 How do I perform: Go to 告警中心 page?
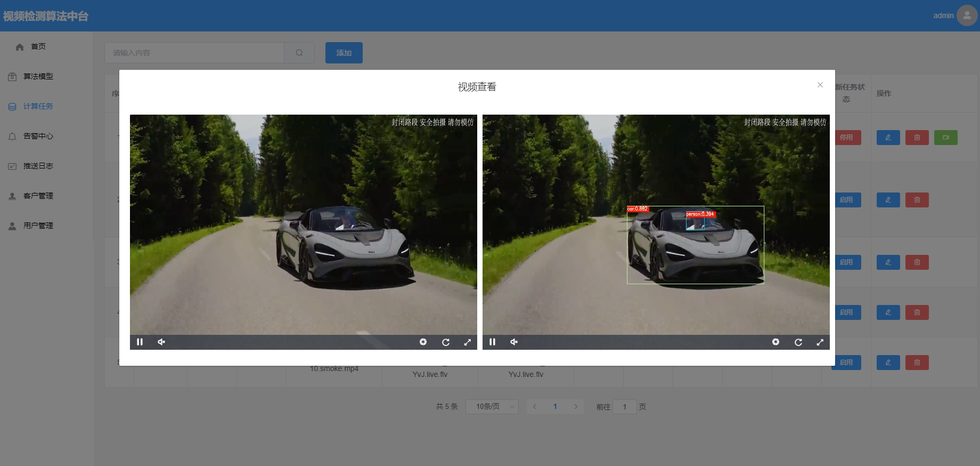click(47, 136)
